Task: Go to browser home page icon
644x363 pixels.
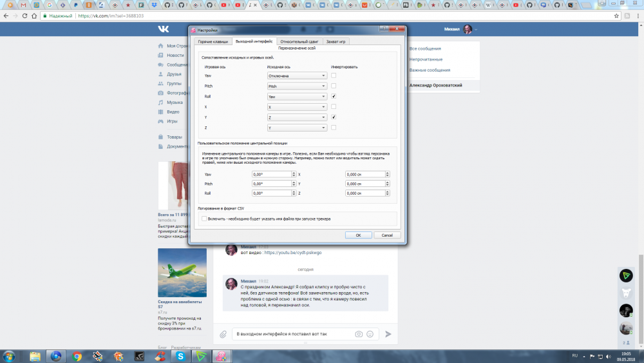Action: pos(34,15)
